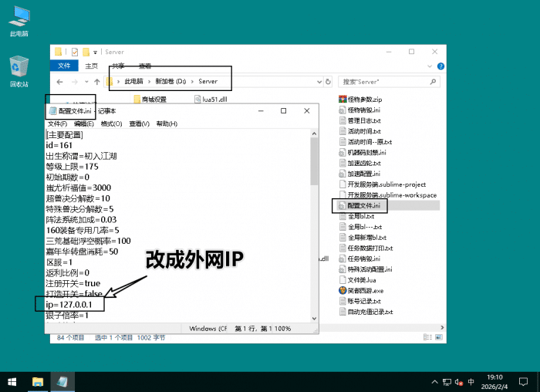Click the Notepad vertical scrollbar thumb
The image size is (540, 392).
coord(314,161)
